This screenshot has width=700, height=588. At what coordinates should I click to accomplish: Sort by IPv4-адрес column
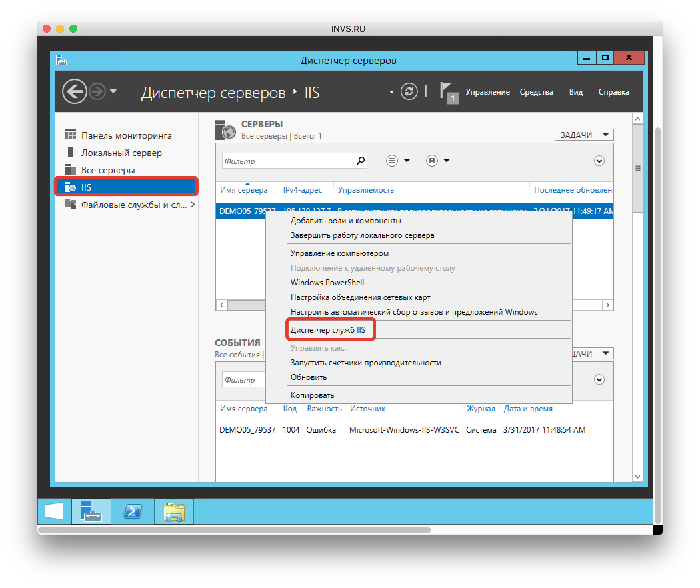click(302, 190)
